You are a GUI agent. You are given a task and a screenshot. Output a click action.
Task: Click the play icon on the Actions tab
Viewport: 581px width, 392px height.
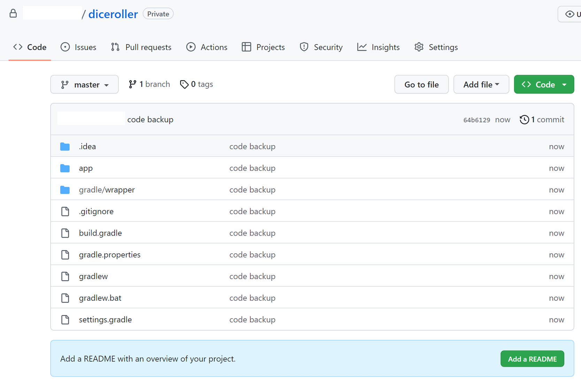click(191, 47)
